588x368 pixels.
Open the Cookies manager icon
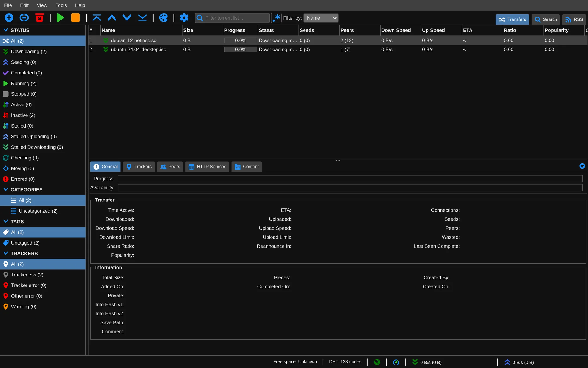[x=163, y=18]
